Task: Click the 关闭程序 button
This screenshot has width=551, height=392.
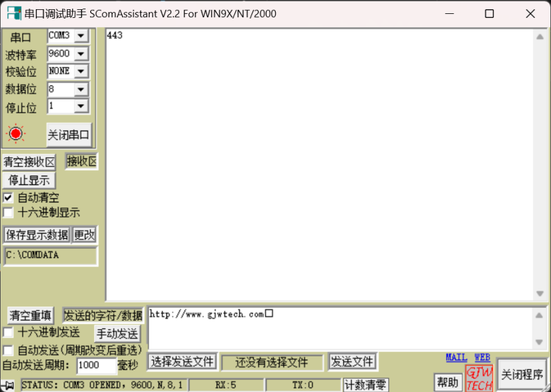Action: (x=522, y=374)
